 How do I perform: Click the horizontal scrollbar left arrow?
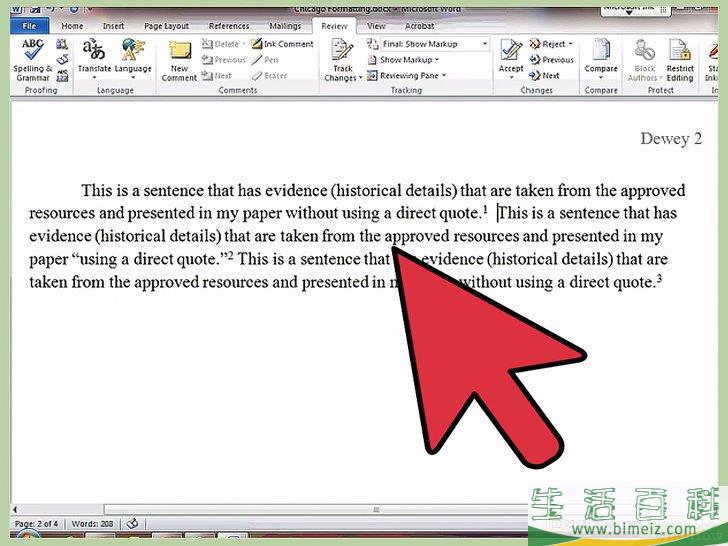pyautogui.click(x=15, y=509)
